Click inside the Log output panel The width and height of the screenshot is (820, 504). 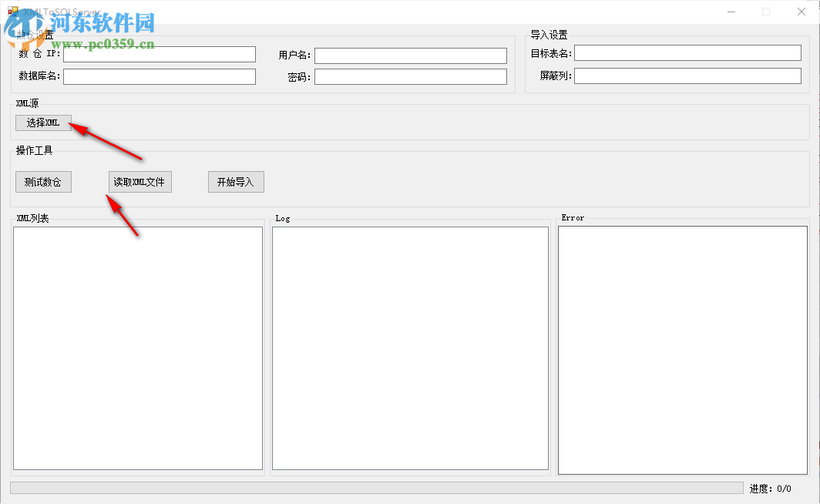[x=410, y=347]
